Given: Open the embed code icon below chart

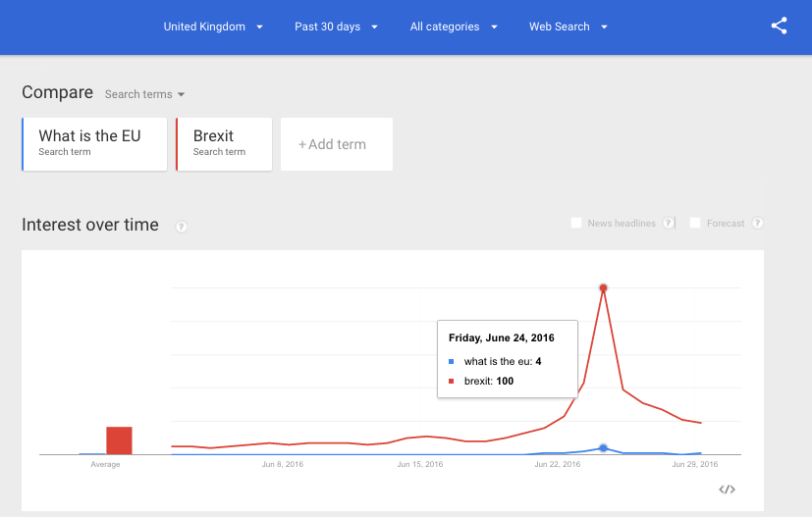Looking at the screenshot, I should coord(727,489).
